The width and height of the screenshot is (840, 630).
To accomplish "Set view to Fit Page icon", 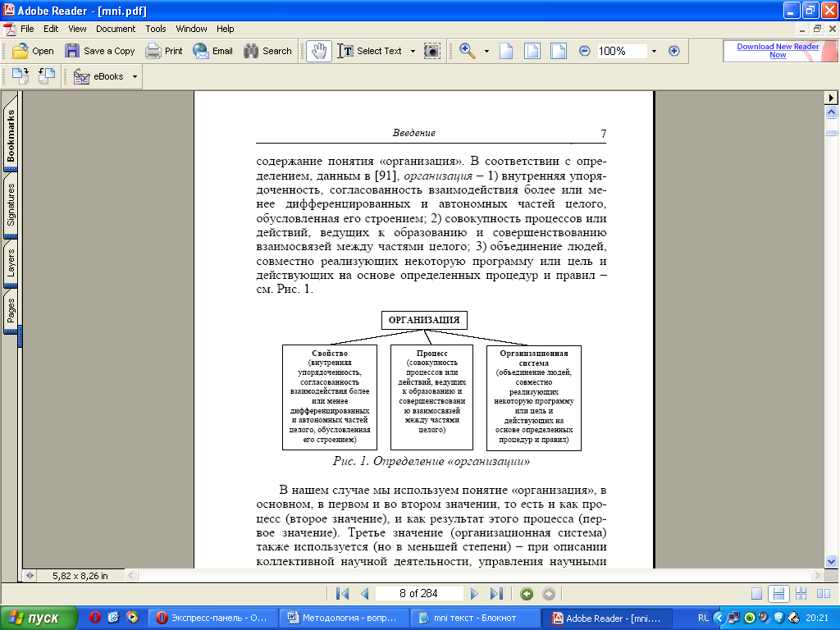I will point(532,51).
